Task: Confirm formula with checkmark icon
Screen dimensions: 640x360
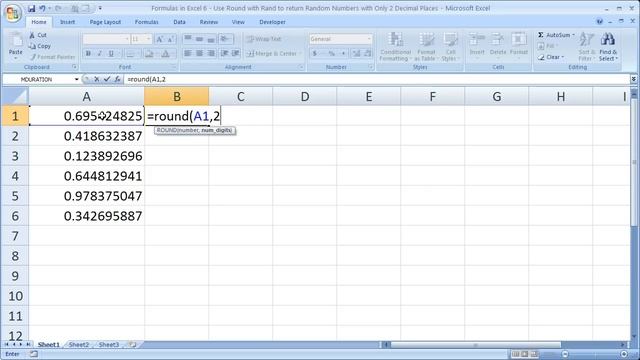Action: click(x=107, y=79)
